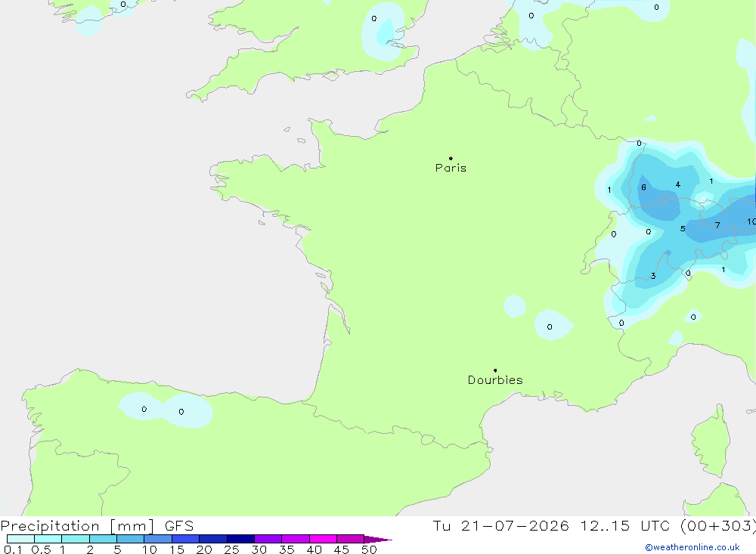The image size is (756, 554).
Task: Select the Paris location dot marker
Action: click(451, 158)
